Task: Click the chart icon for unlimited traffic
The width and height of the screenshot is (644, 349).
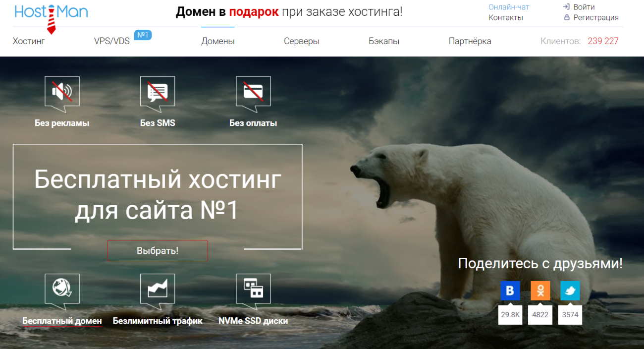Action: tap(158, 289)
